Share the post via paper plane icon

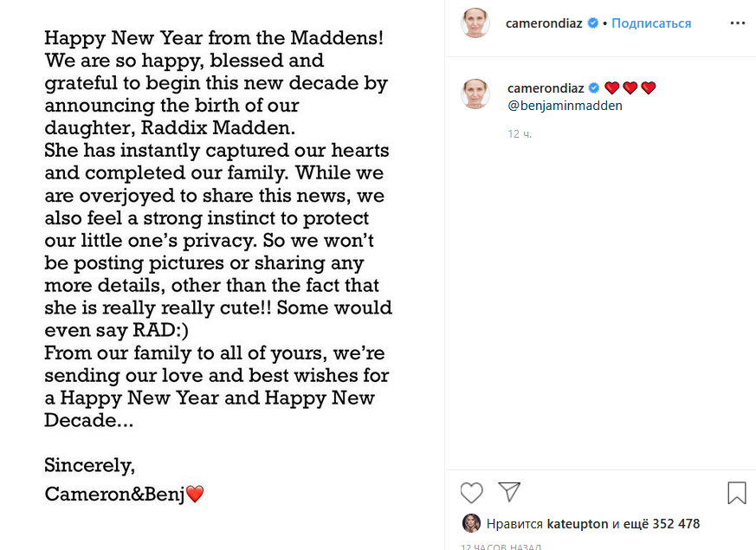point(509,492)
